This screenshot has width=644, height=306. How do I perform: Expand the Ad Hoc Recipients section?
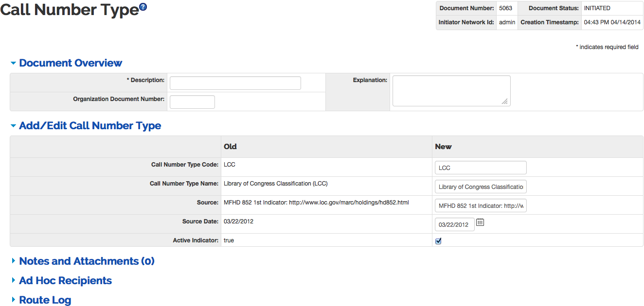65,281
